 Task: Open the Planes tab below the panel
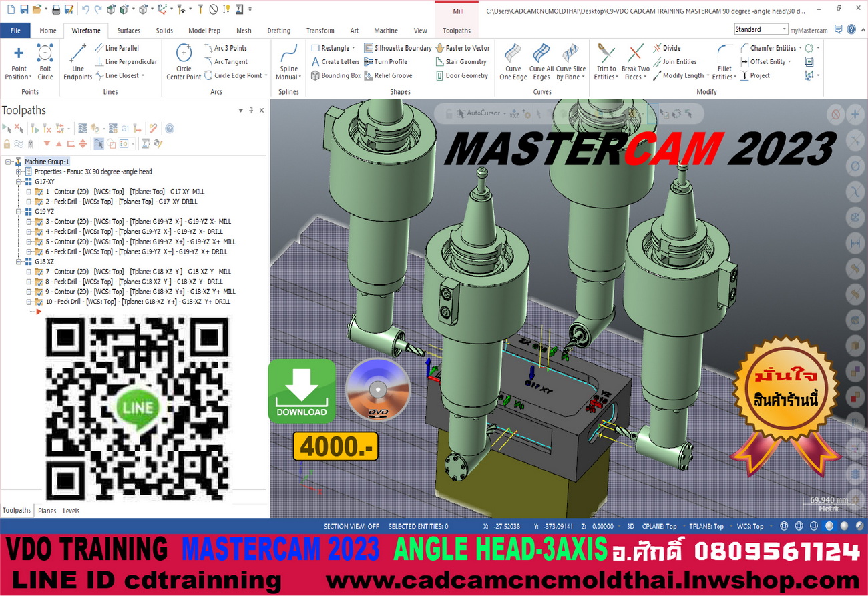click(47, 511)
